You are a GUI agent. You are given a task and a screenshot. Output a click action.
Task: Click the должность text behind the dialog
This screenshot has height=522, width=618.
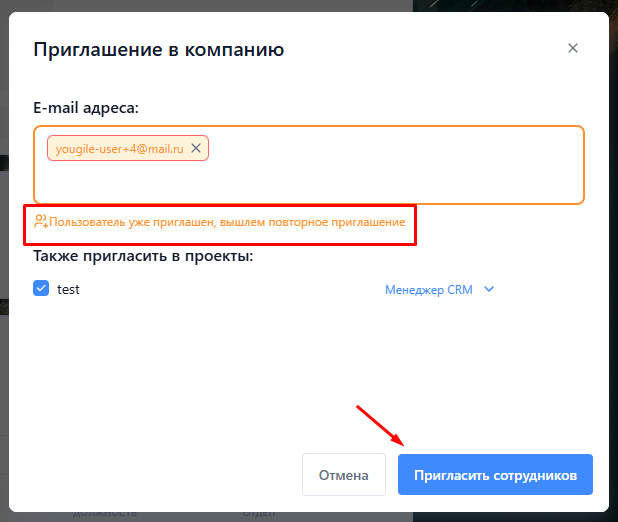(x=104, y=512)
